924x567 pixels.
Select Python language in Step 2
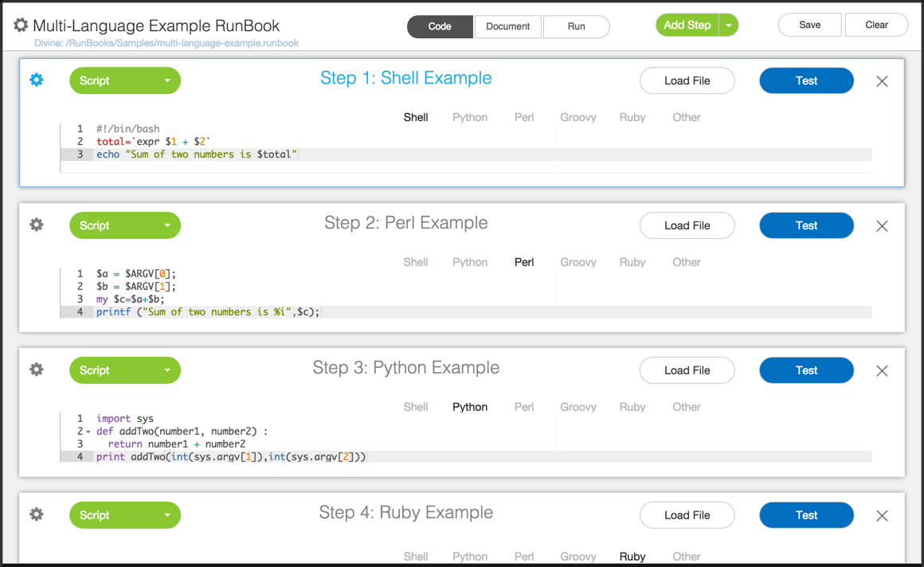click(x=470, y=262)
